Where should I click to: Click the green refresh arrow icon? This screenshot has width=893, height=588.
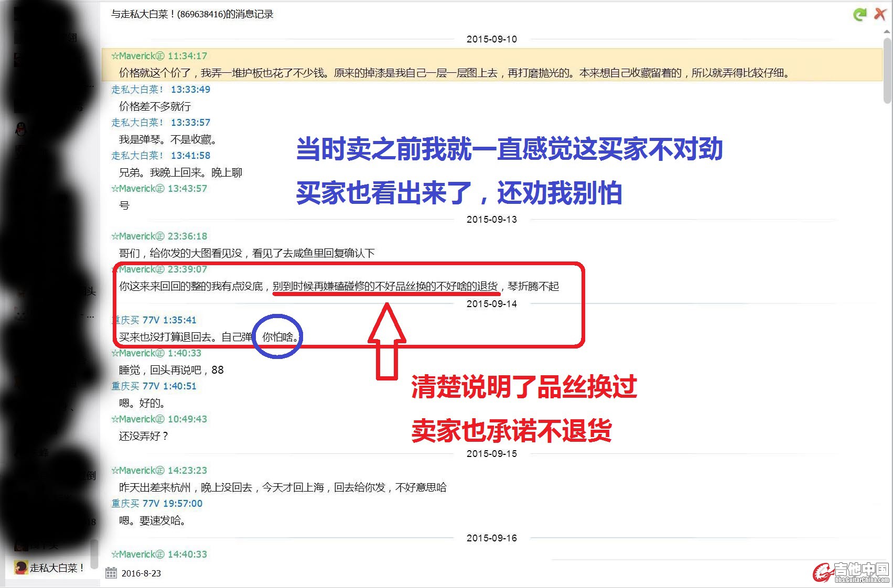859,14
